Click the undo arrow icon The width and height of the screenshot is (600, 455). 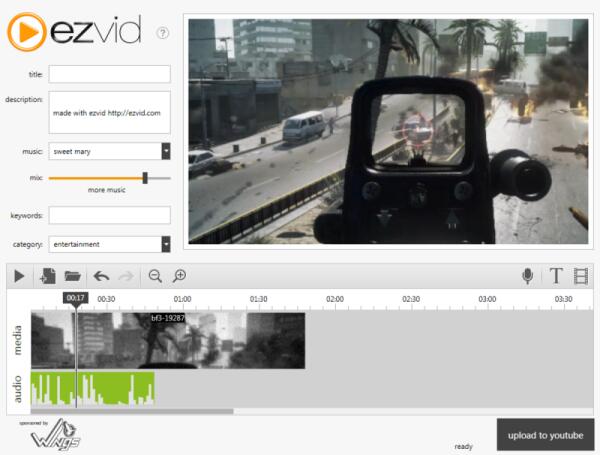(x=101, y=276)
